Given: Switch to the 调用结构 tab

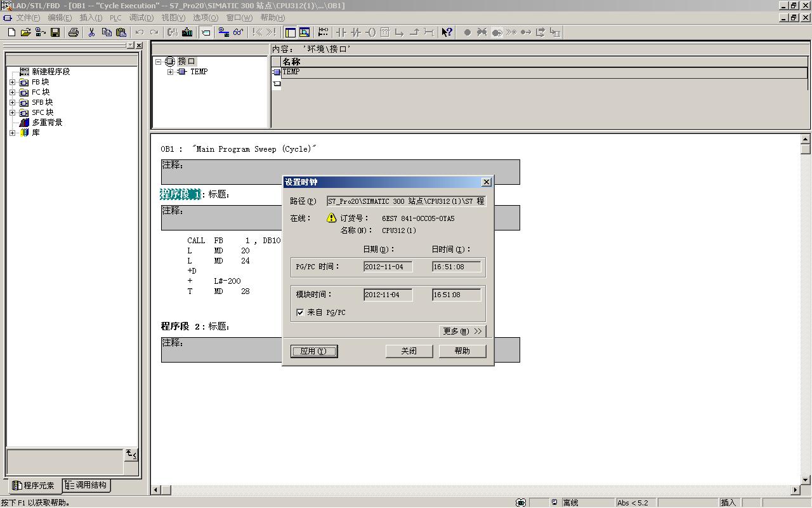Looking at the screenshot, I should coord(86,485).
